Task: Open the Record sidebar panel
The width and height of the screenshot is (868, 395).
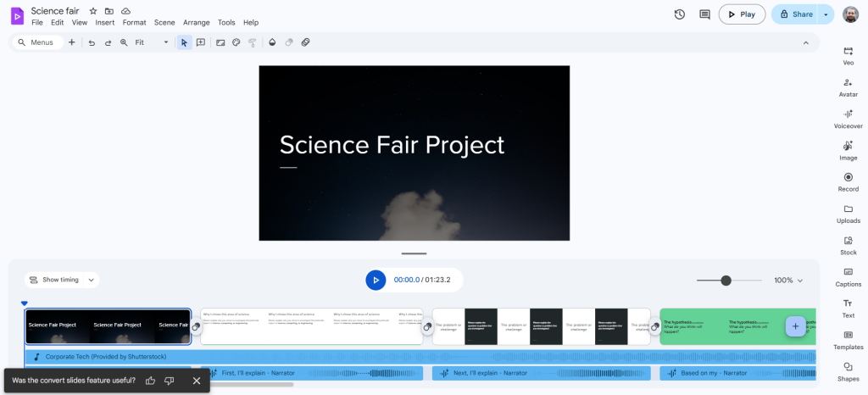Action: click(848, 182)
